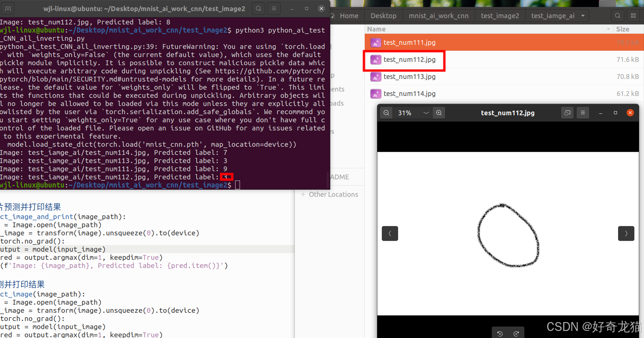Click the test_num112.jpg file icon
The width and height of the screenshot is (644, 338).
(376, 60)
